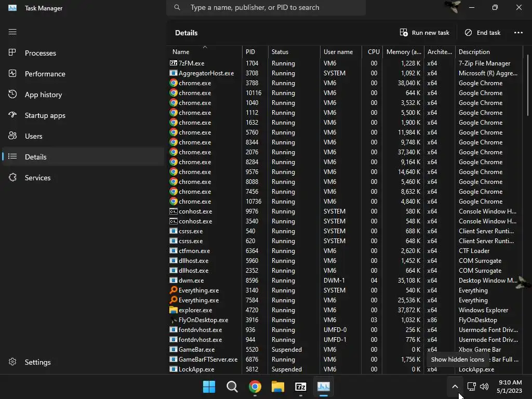Sort by the Name column header
The image size is (532, 399).
pyautogui.click(x=205, y=51)
